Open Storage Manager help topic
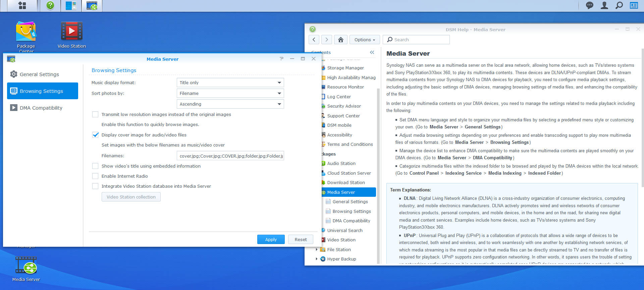644x290 pixels. [x=345, y=68]
